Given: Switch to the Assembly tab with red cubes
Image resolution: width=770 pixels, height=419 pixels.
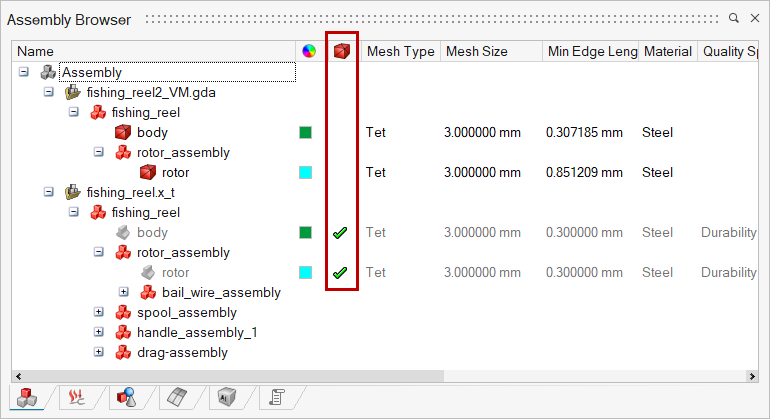Looking at the screenshot, I should point(27,397).
